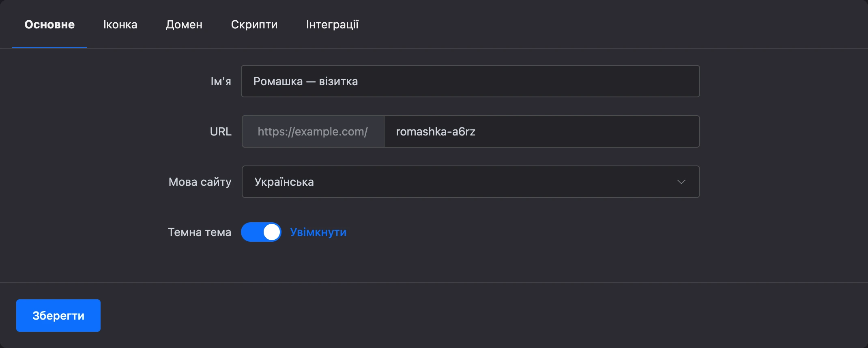
Task: Click the language dropdown chevron arrow
Action: tap(681, 182)
